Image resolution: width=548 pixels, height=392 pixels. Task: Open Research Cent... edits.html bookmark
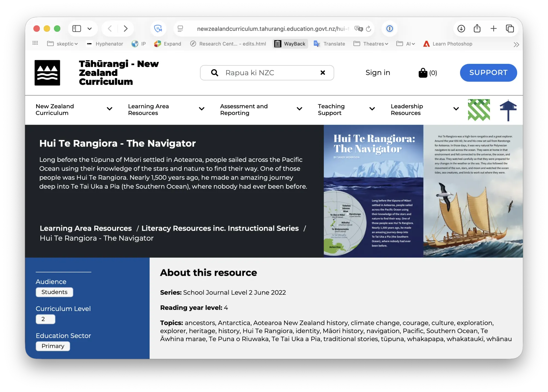228,44
